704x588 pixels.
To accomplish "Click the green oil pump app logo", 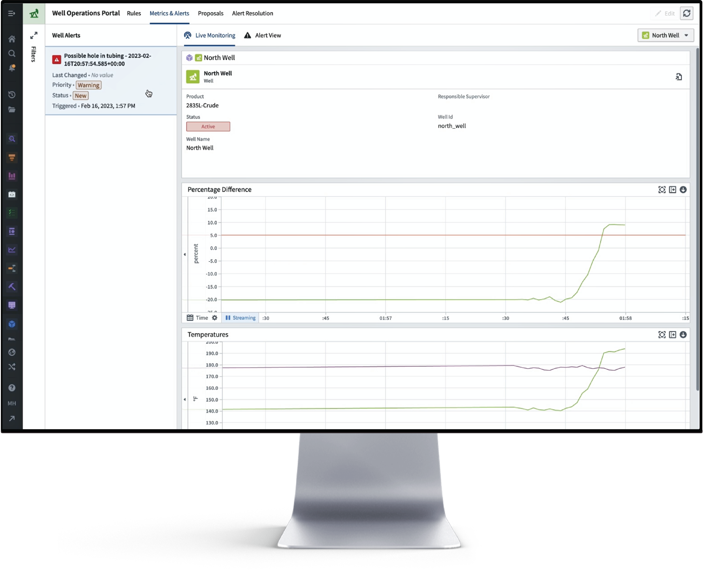I will click(34, 13).
